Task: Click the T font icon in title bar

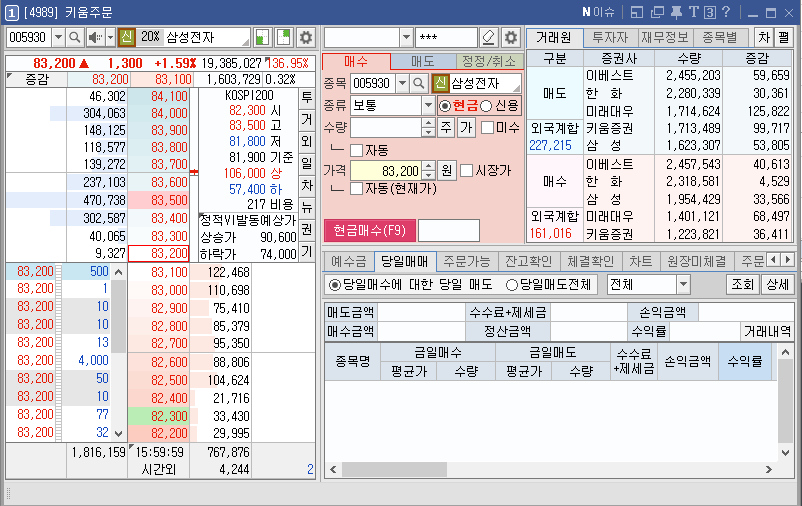Action: (694, 12)
